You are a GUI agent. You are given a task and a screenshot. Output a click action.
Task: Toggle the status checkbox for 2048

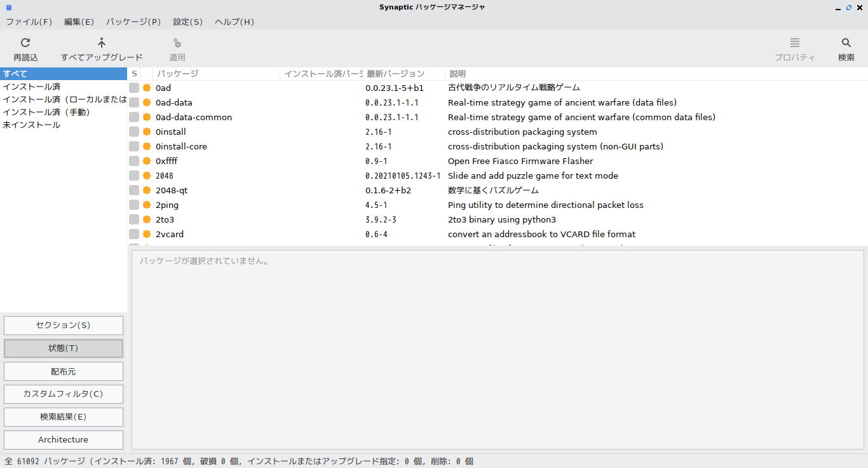134,175
